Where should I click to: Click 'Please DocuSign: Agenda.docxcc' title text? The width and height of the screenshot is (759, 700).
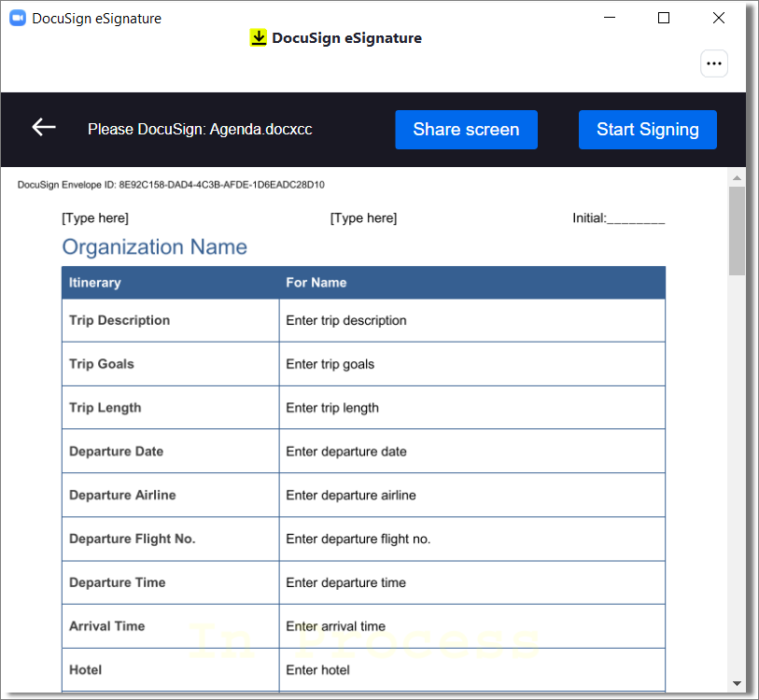200,129
